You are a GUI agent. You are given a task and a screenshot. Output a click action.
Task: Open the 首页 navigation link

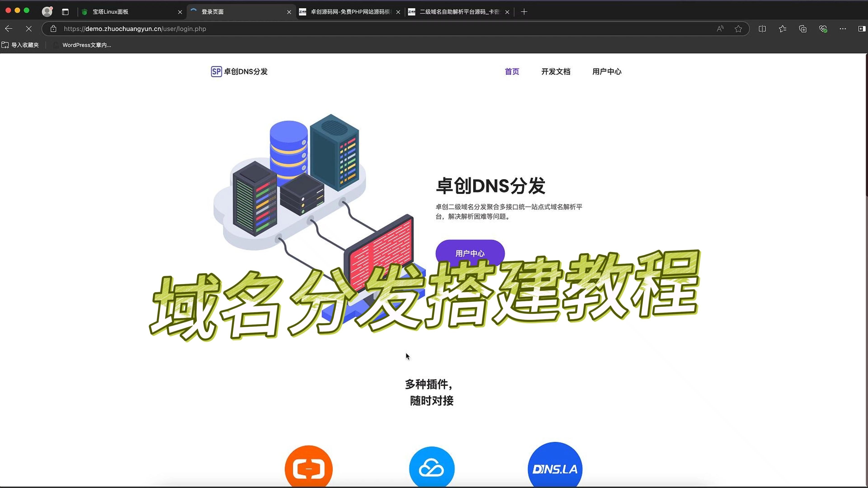512,71
